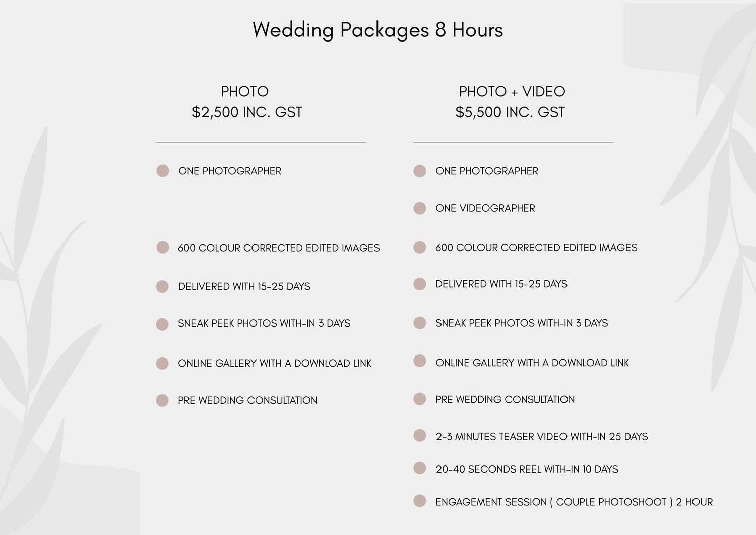Click Photo+Video DELIVERED WITH 15-25 DAYS text
This screenshot has height=535, width=756.
tap(501, 284)
